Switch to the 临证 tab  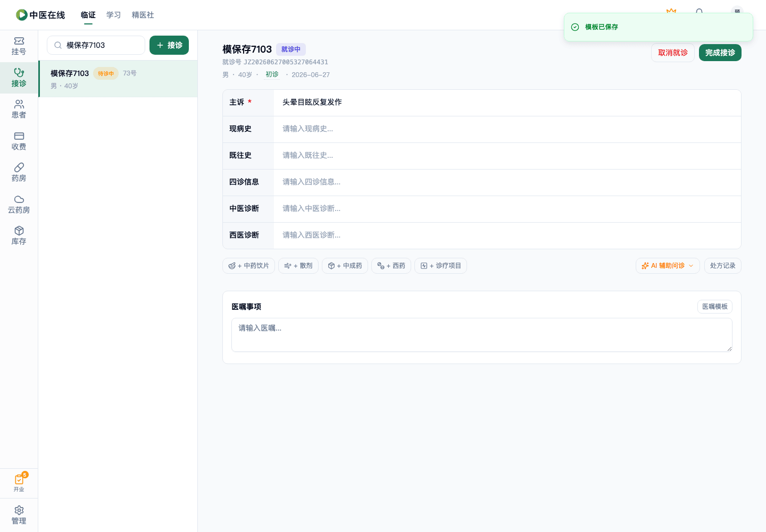(88, 15)
